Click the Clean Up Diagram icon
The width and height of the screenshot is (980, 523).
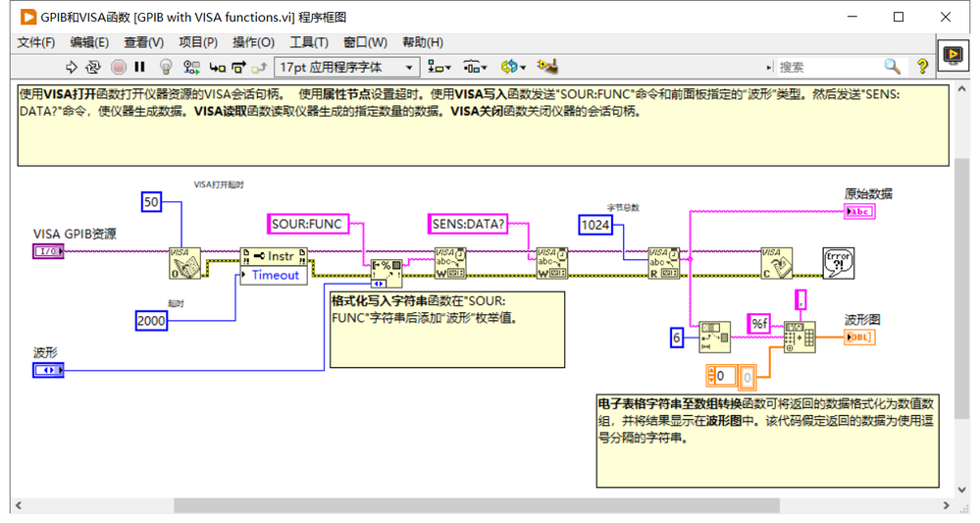547,67
